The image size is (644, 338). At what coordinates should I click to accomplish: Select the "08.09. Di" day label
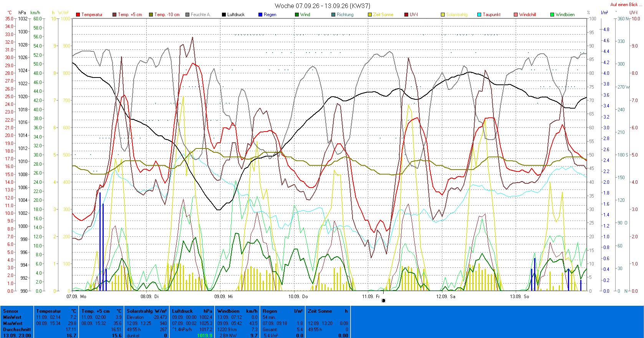(149, 296)
